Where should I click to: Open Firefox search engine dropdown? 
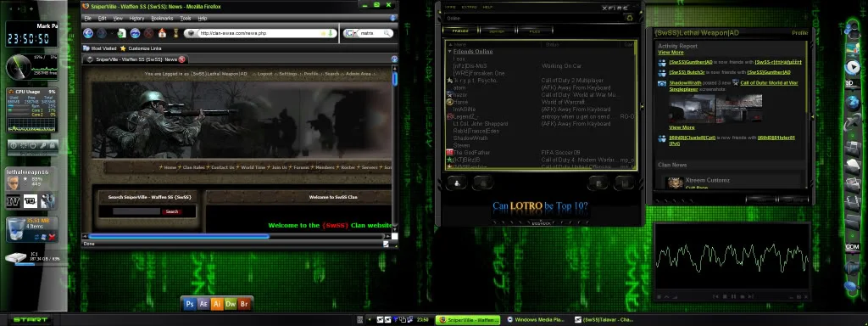[x=350, y=33]
